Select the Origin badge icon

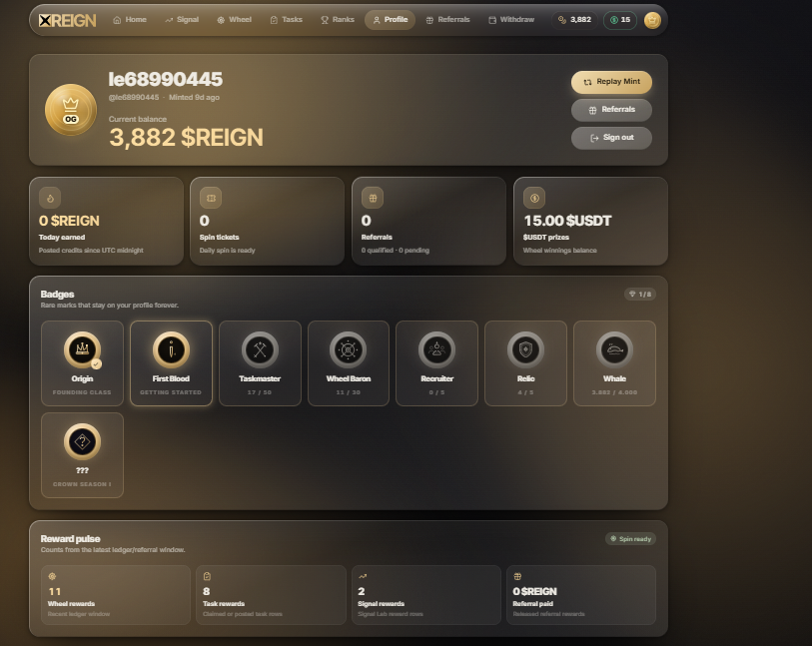coord(82,349)
